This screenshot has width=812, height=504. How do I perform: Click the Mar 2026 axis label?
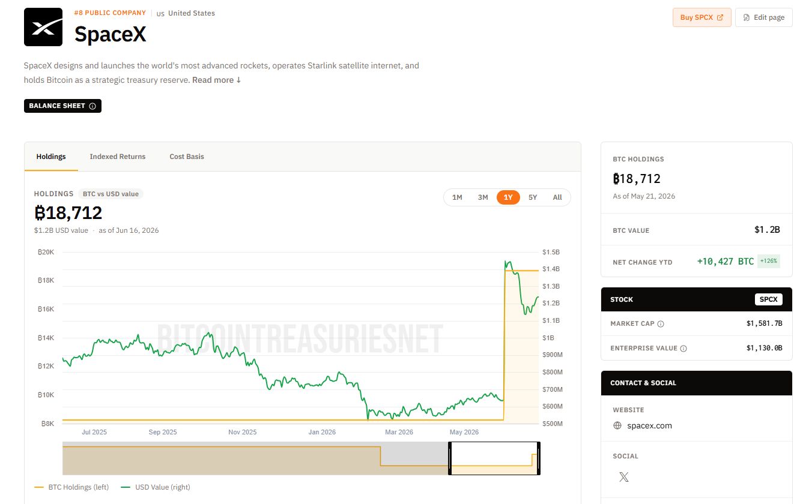click(399, 432)
